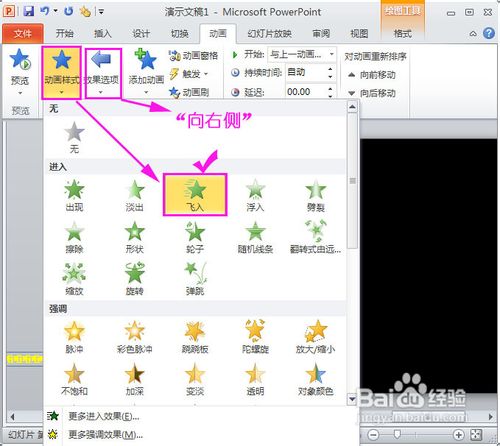Select the 不饱和 desaturate emphasis effect
Viewport: 500px width, 446px height.
point(74,379)
